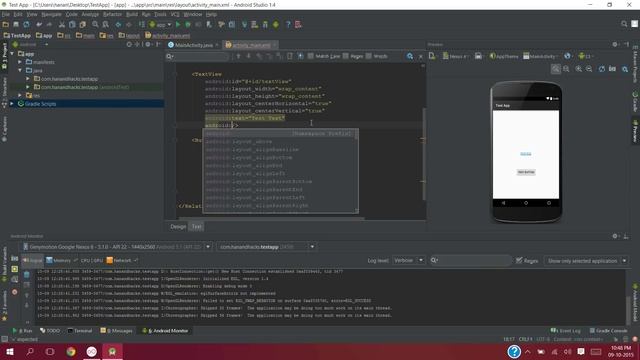Select the Text editor tab
Viewport: 640px width, 360px height.
(x=197, y=227)
